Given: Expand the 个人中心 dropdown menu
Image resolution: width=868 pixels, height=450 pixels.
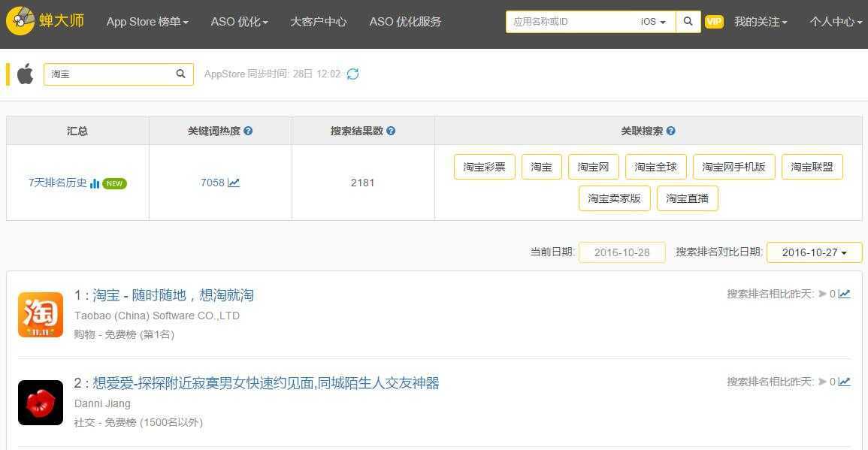Looking at the screenshot, I should [x=834, y=23].
